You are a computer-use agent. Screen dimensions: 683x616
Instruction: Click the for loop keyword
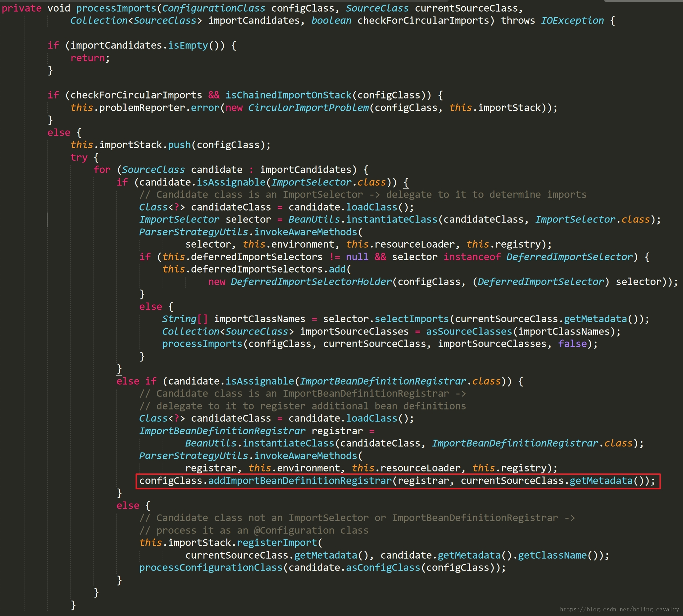coord(102,169)
